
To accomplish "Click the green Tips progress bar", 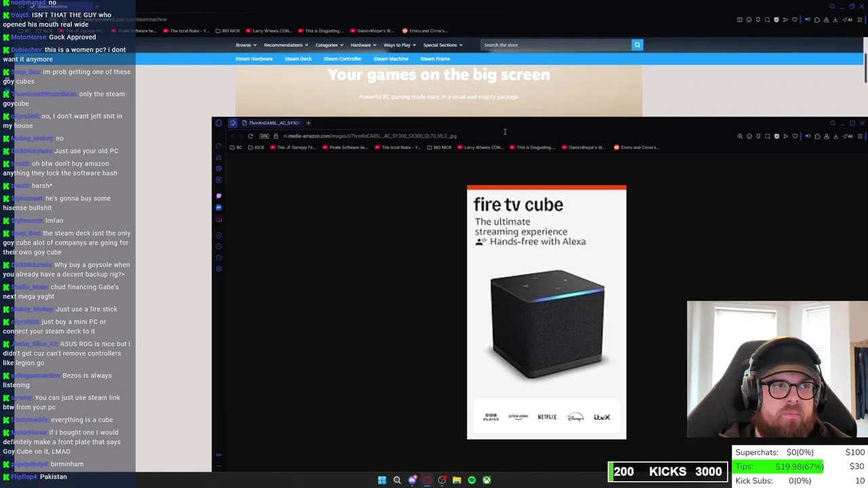I will click(x=778, y=466).
